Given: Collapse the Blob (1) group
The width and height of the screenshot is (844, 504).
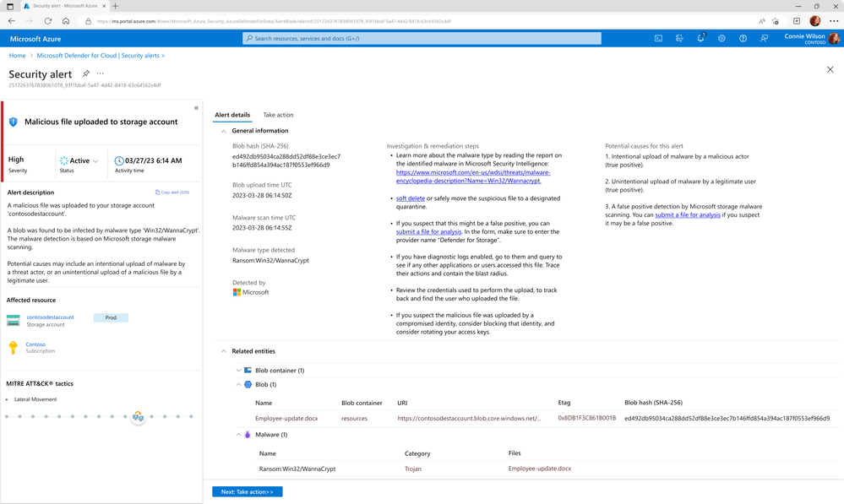Looking at the screenshot, I should 238,385.
